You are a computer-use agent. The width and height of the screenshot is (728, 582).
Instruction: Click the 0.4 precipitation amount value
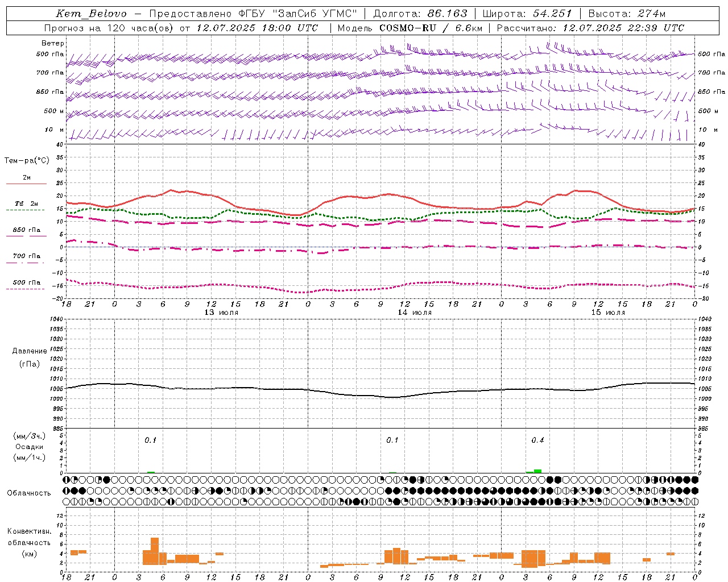[537, 440]
